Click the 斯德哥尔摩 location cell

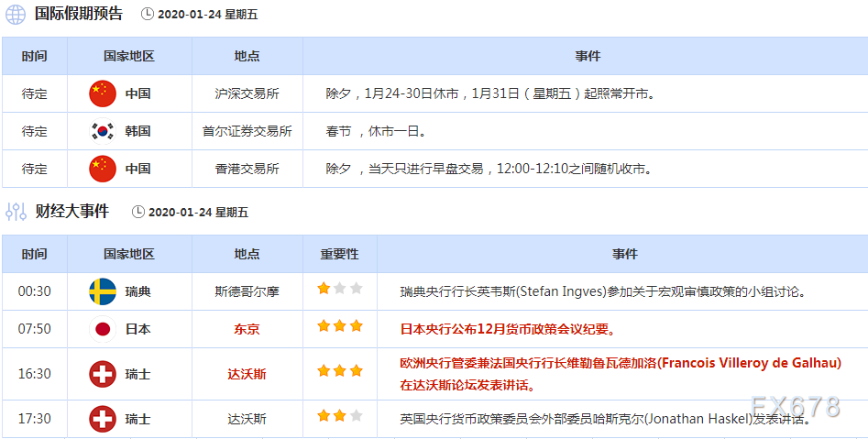247,291
